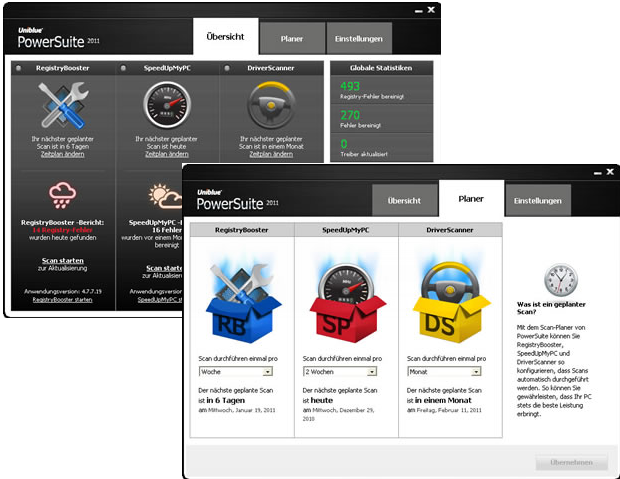Viewport: 620px width, 479px height.
Task: Click the status dot beside SpeedUpMyPC header
Action: pos(123,68)
